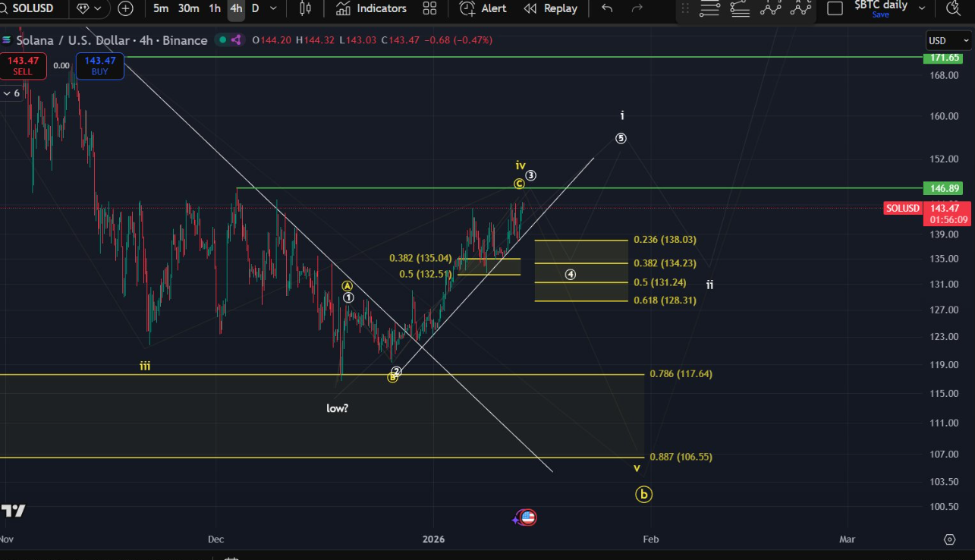Open chart settings gear at bottom right

click(949, 540)
